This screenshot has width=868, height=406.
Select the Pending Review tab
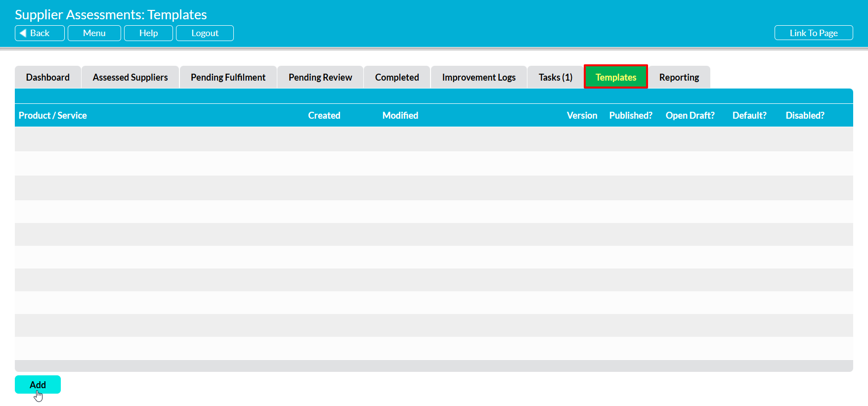coord(320,77)
